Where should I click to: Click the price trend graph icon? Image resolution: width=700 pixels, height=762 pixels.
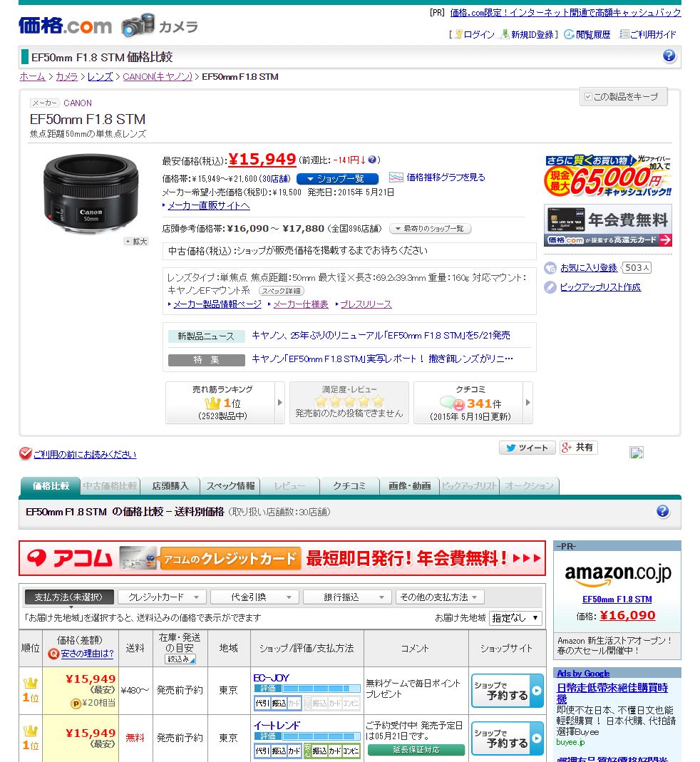tap(396, 177)
